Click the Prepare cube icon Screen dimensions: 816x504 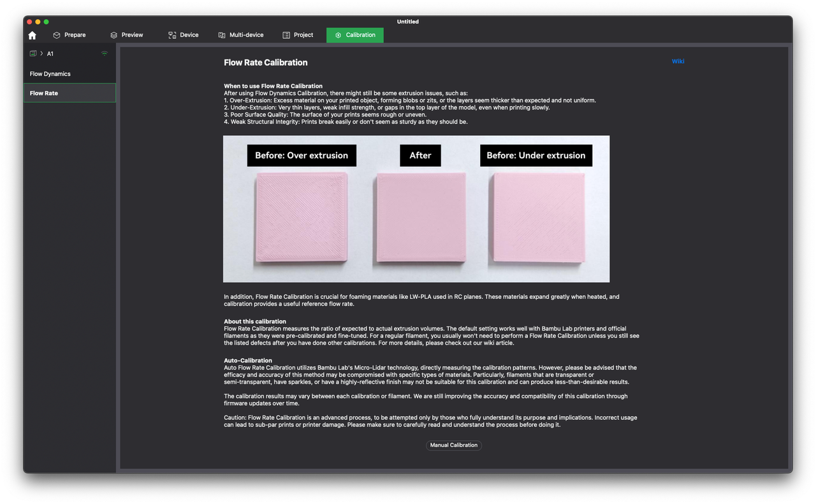pos(57,35)
